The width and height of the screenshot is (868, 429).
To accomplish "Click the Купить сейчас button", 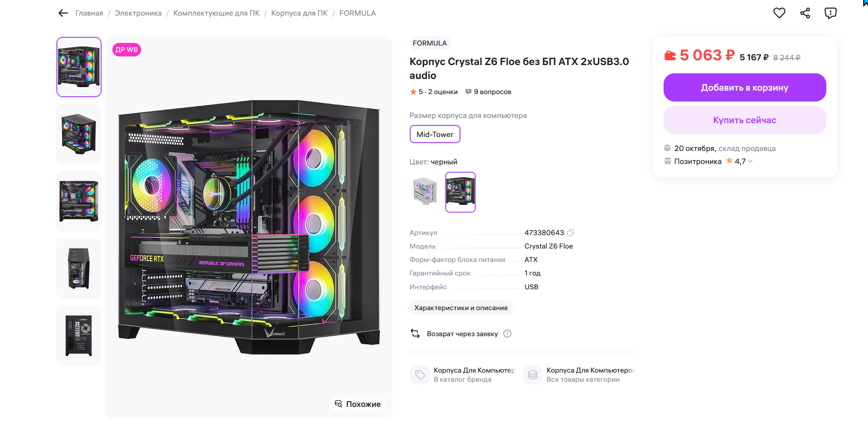I will coord(745,120).
